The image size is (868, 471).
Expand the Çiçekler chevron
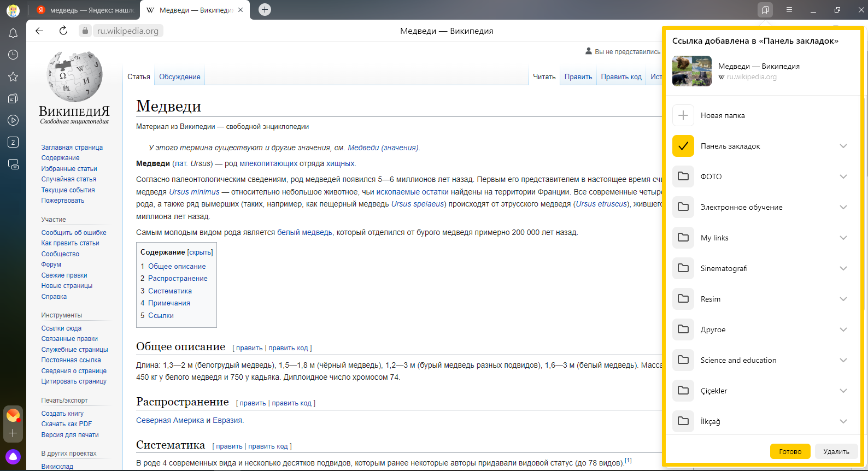(x=843, y=391)
